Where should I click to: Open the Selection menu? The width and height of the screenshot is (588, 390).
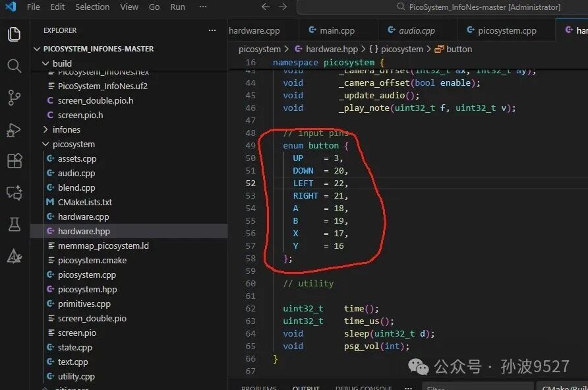click(92, 7)
